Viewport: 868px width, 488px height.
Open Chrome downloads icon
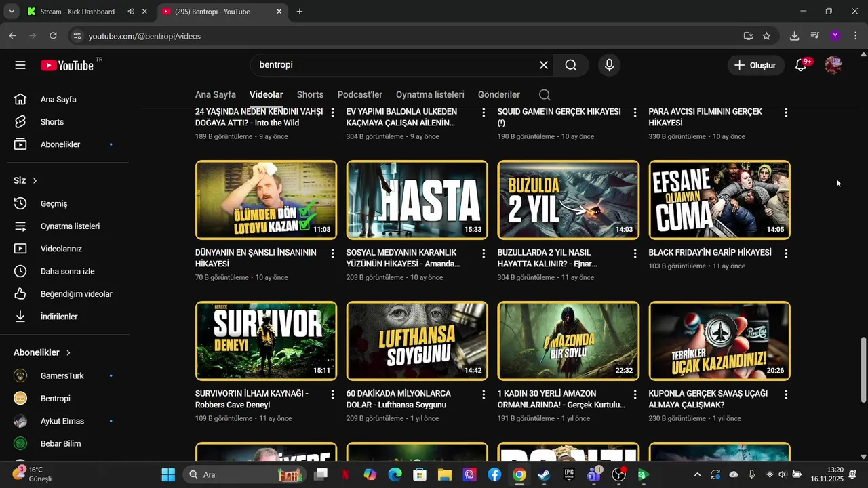point(794,36)
